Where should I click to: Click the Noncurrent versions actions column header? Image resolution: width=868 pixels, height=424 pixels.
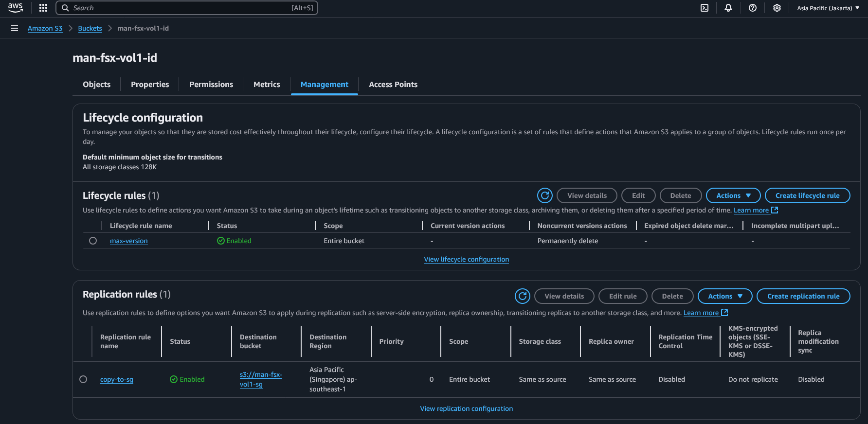(x=582, y=226)
